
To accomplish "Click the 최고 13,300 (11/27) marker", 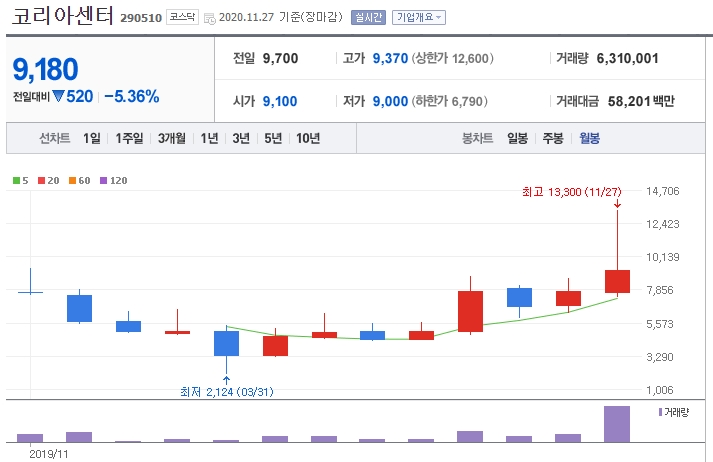I will pyautogui.click(x=572, y=192).
